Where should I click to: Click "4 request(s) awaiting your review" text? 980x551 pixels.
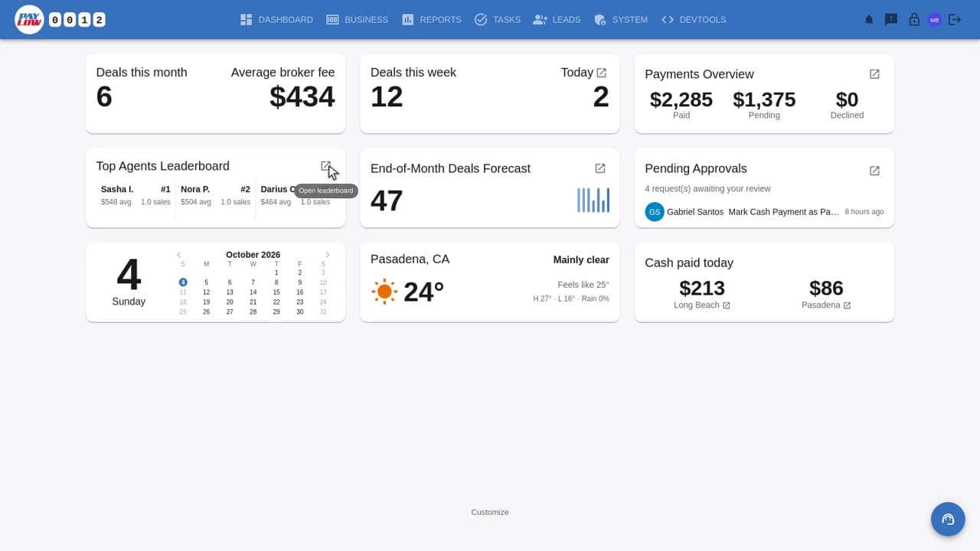tap(708, 189)
